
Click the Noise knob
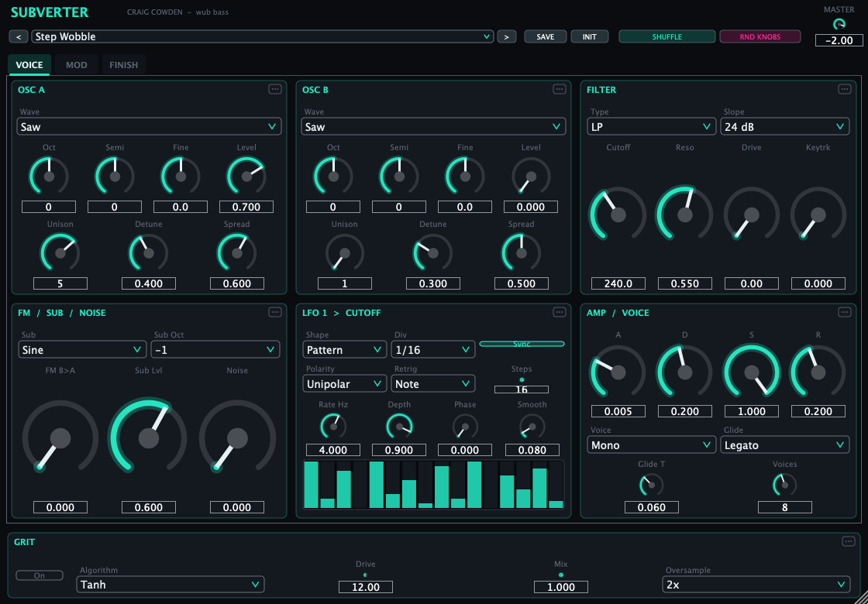237,438
